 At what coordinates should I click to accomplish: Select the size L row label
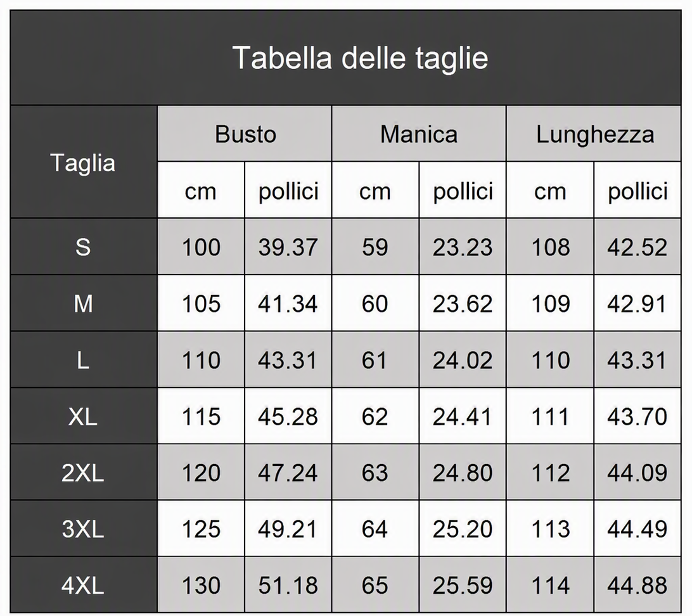pos(84,359)
